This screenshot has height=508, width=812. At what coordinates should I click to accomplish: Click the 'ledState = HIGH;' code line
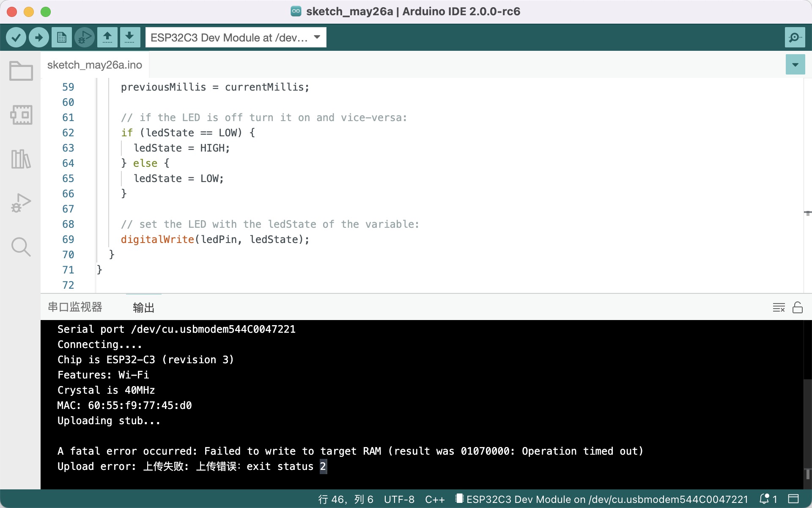coord(181,148)
